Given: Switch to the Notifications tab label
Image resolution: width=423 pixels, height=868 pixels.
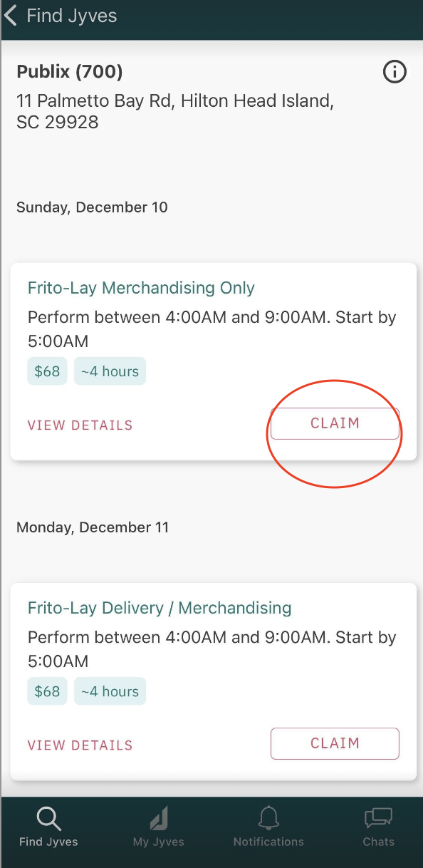Looking at the screenshot, I should pyautogui.click(x=268, y=842).
